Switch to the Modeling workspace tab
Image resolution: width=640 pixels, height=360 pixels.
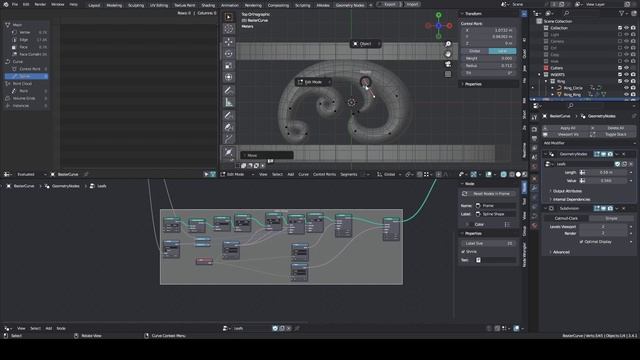click(114, 5)
